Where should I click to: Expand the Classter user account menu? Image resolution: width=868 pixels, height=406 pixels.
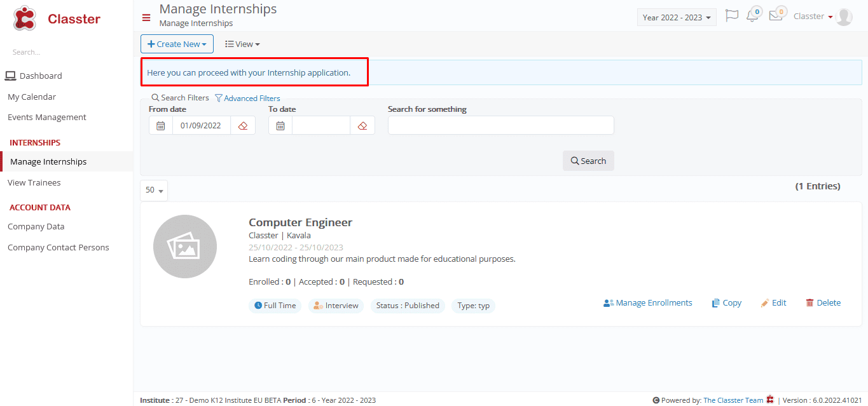813,17
